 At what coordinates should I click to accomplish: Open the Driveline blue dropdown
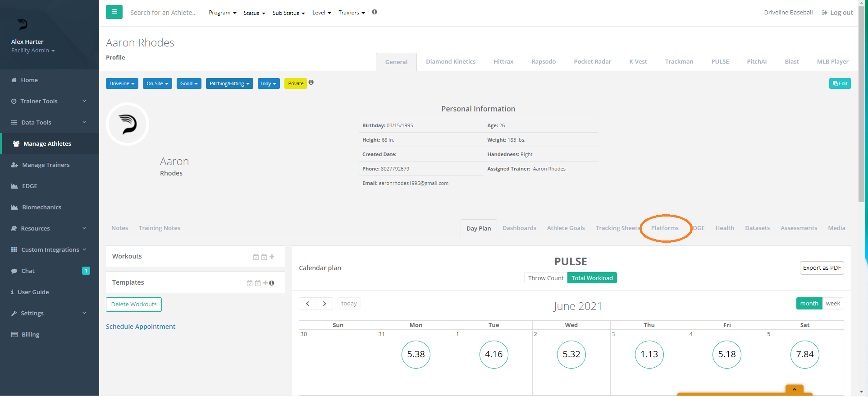(122, 83)
